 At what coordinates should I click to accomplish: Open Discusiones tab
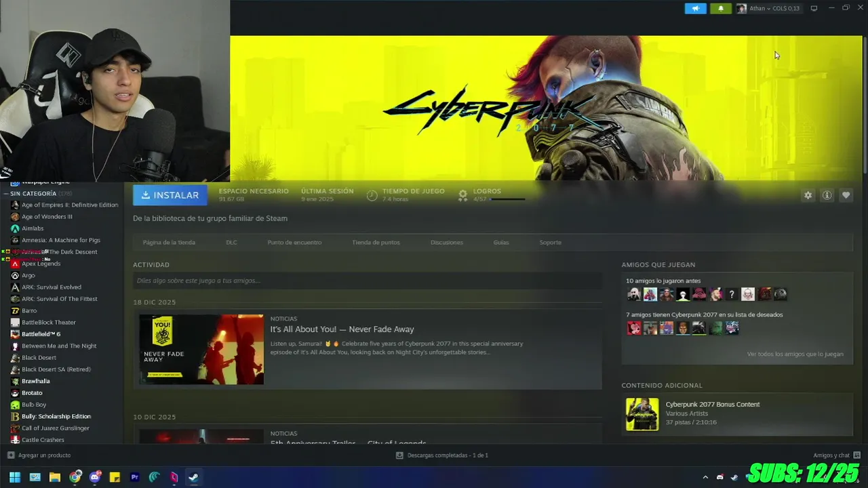point(446,242)
